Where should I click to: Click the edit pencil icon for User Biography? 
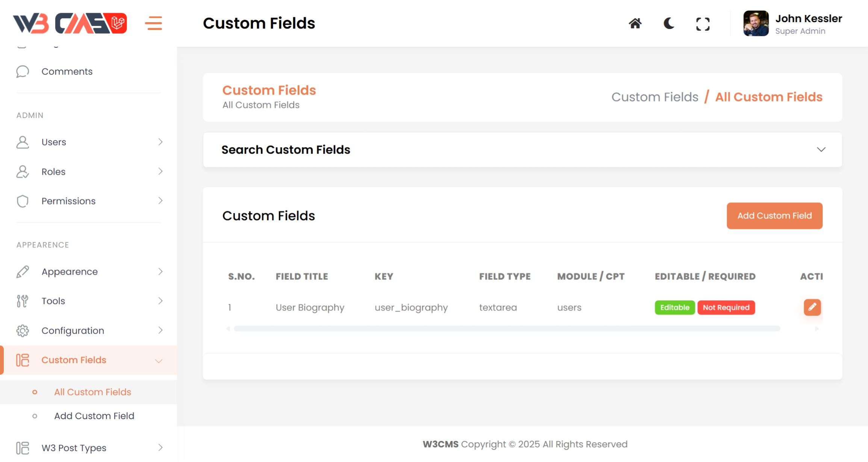pos(812,307)
